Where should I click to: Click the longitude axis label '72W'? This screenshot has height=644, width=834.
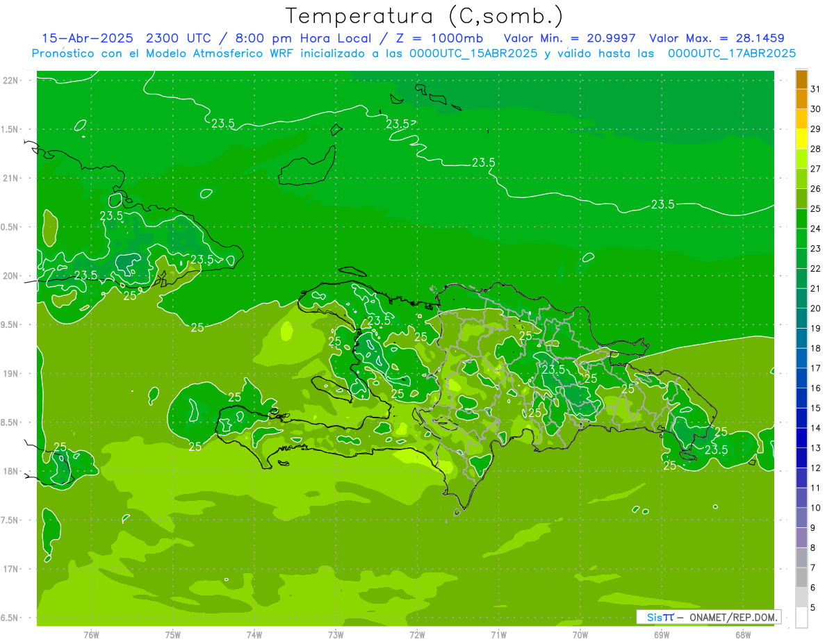coord(417,635)
